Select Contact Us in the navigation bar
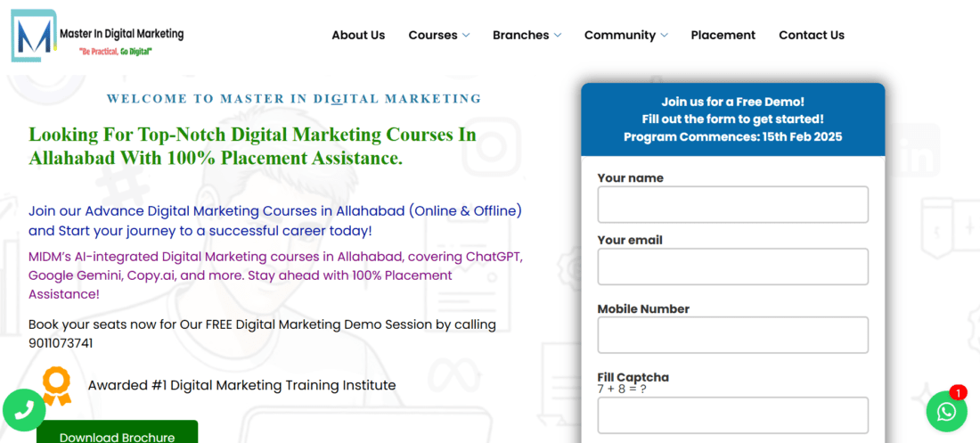980x443 pixels. [811, 36]
